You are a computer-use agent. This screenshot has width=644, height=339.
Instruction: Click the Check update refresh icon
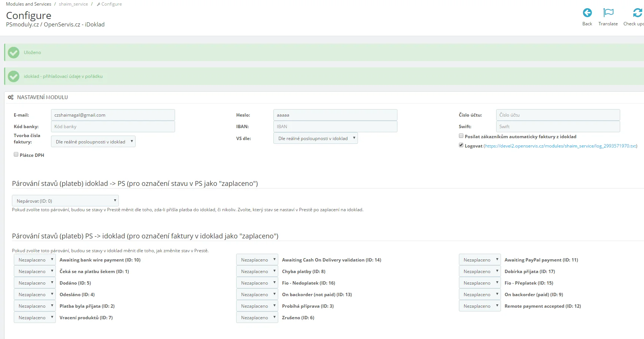637,13
